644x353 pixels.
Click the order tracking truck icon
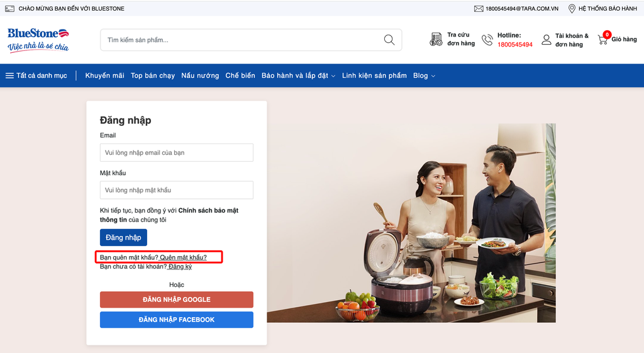point(436,40)
